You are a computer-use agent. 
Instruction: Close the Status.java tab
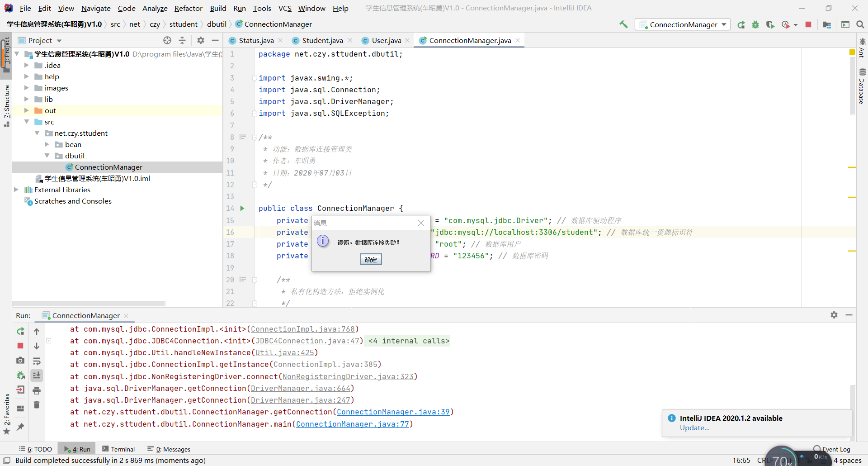[280, 40]
